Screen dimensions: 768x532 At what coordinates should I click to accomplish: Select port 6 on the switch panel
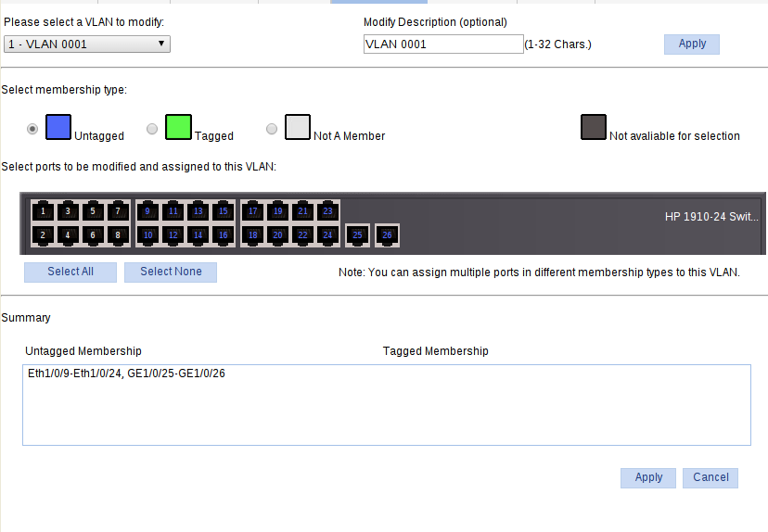93,234
